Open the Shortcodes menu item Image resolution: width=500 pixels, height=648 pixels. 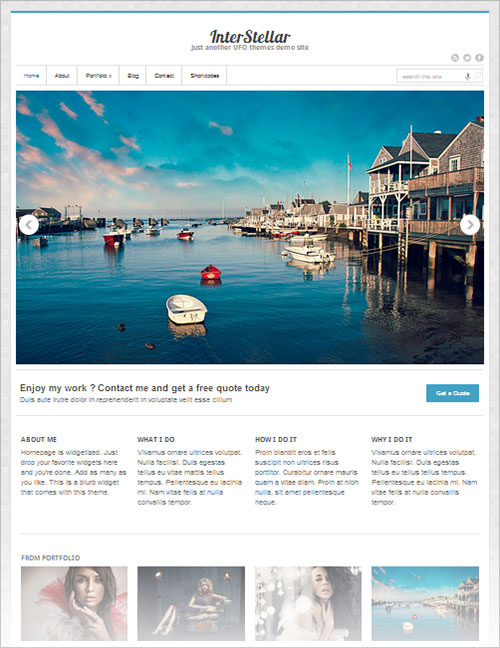(205, 76)
